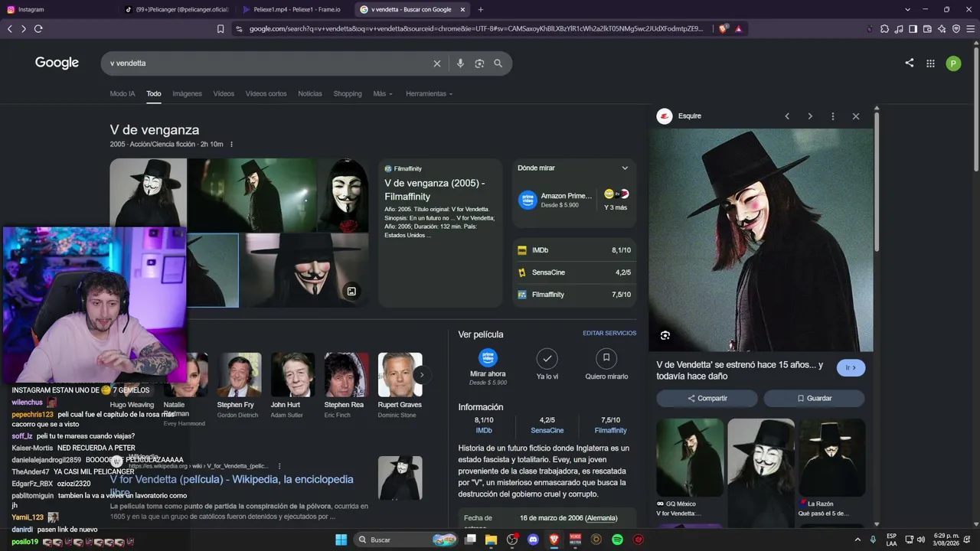Share the search results page
The height and width of the screenshot is (551, 980).
click(x=909, y=63)
